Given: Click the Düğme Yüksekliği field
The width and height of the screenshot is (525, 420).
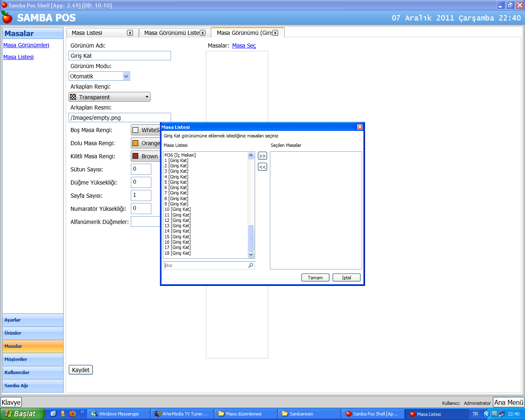Looking at the screenshot, I should tap(141, 182).
